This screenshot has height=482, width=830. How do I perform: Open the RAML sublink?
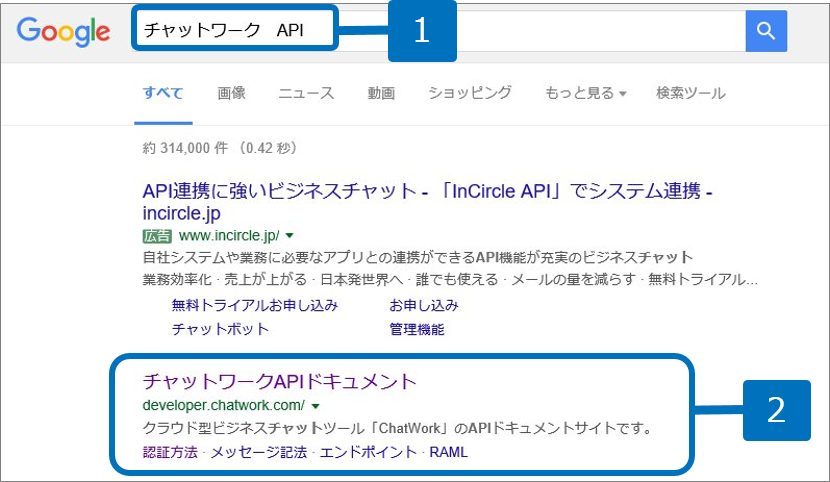448,452
